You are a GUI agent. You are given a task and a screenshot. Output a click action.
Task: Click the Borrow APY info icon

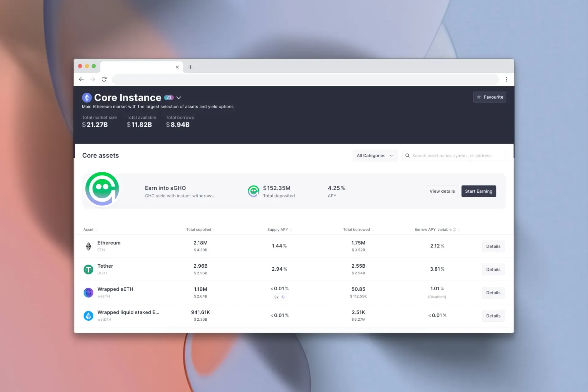tap(454, 230)
